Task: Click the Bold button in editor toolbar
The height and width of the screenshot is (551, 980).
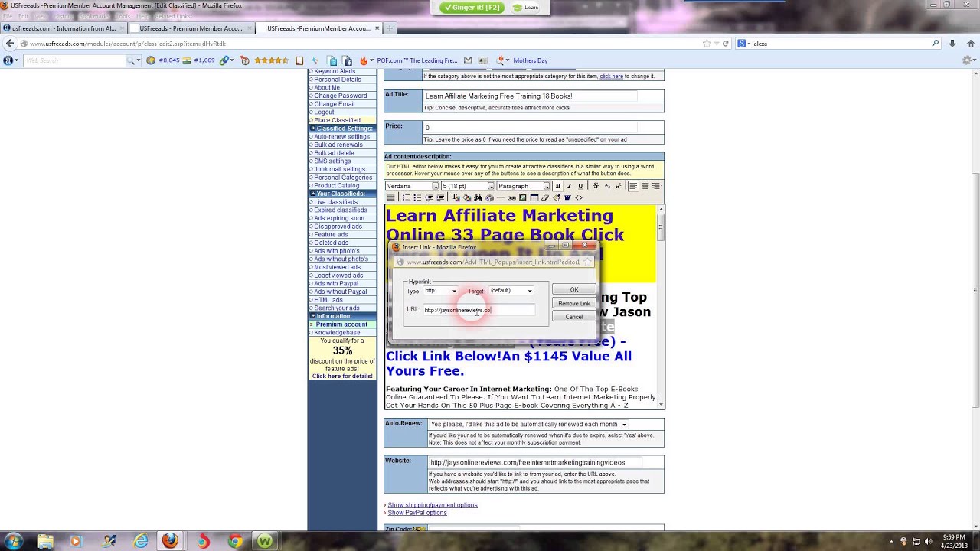Action: click(x=558, y=186)
